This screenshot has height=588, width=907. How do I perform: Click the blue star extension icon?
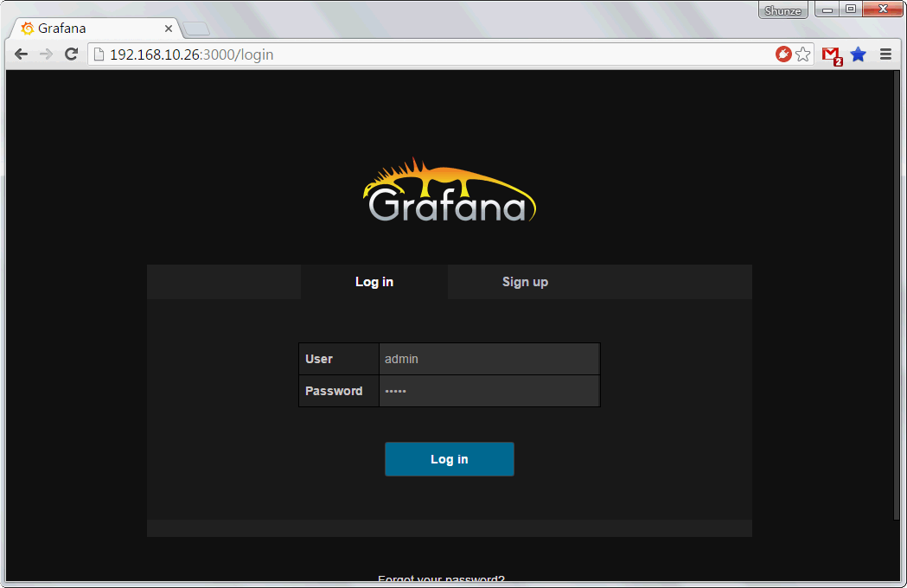859,54
